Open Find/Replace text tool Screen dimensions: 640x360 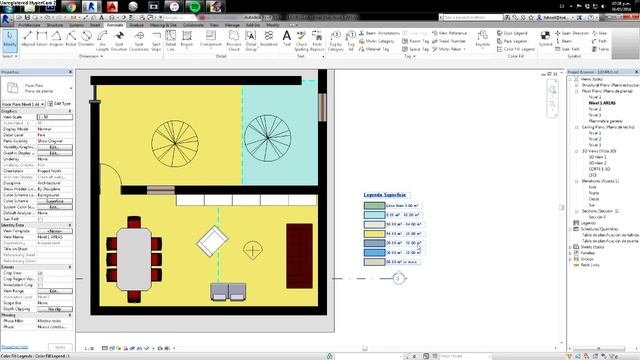point(317,41)
